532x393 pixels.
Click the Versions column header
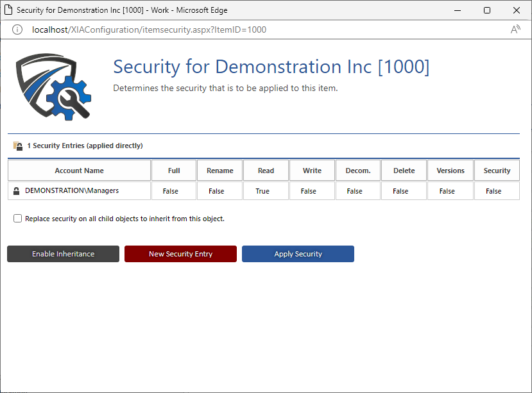(x=450, y=171)
